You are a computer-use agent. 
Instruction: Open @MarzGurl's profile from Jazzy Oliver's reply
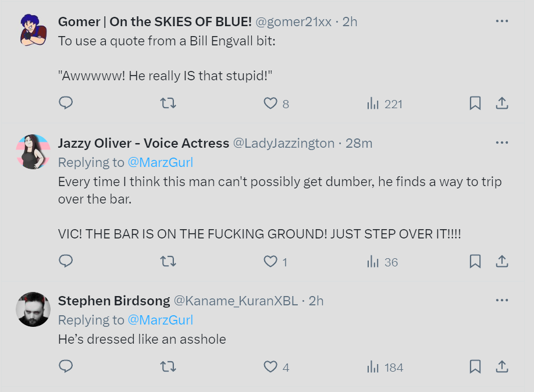(x=161, y=162)
